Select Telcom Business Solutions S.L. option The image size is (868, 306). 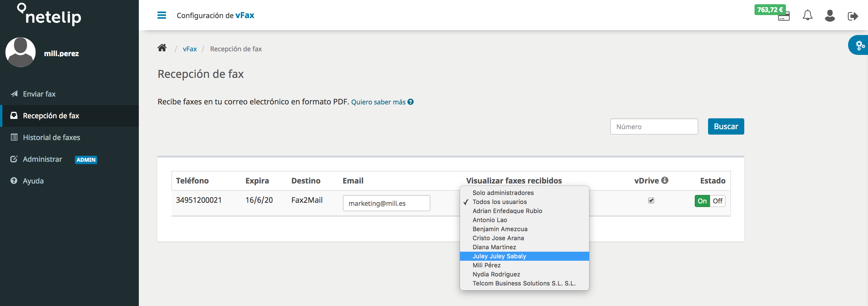(524, 283)
